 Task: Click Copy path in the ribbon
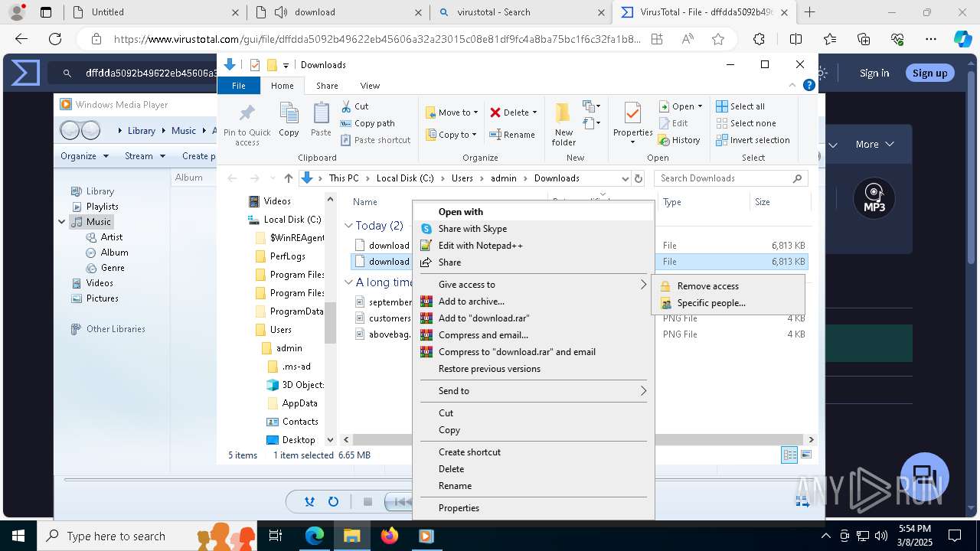tap(367, 123)
